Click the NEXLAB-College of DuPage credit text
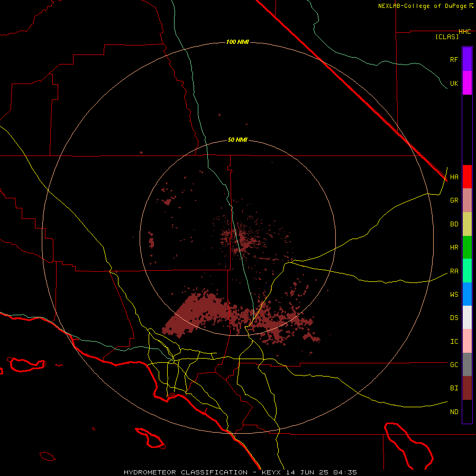The image size is (476, 476). 422,6
